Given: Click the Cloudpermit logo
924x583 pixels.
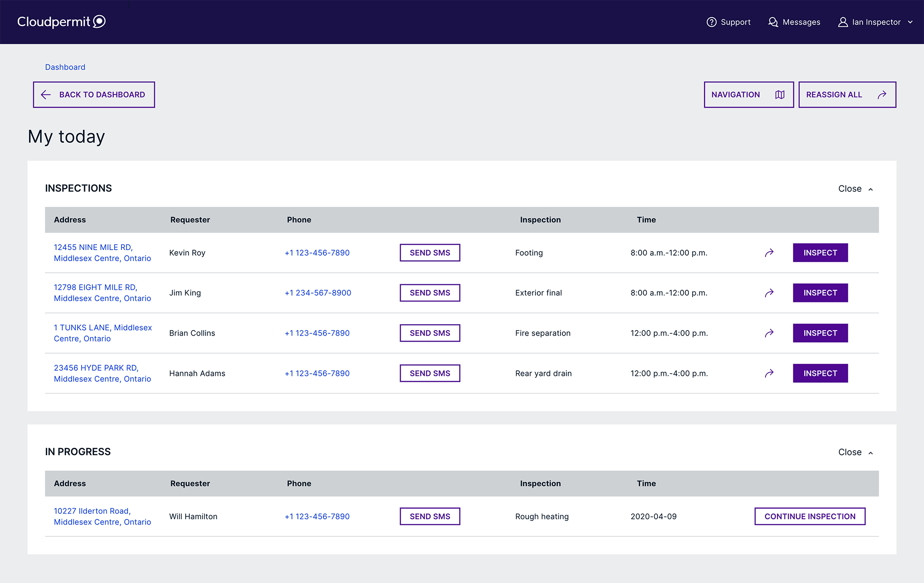Looking at the screenshot, I should click(61, 22).
